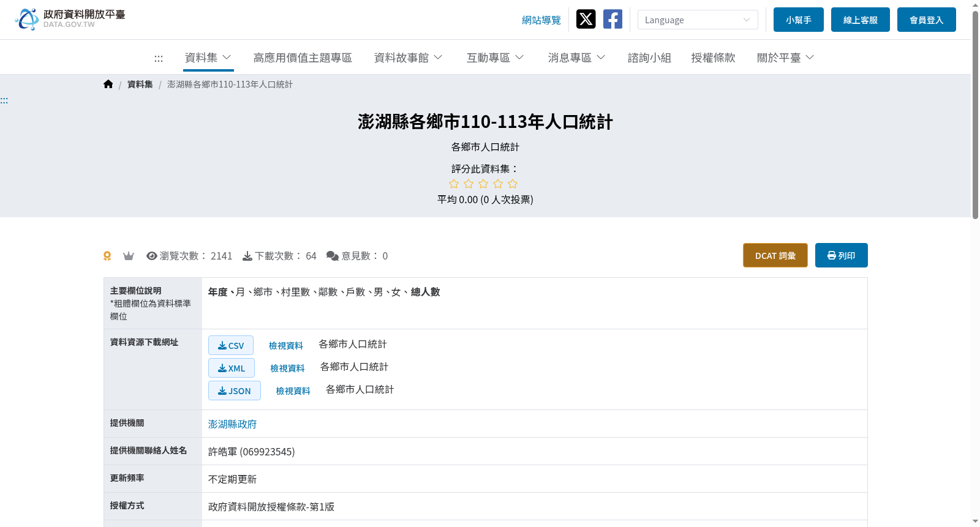Open 授權條款 menu item
The height and width of the screenshot is (527, 980).
click(x=713, y=58)
